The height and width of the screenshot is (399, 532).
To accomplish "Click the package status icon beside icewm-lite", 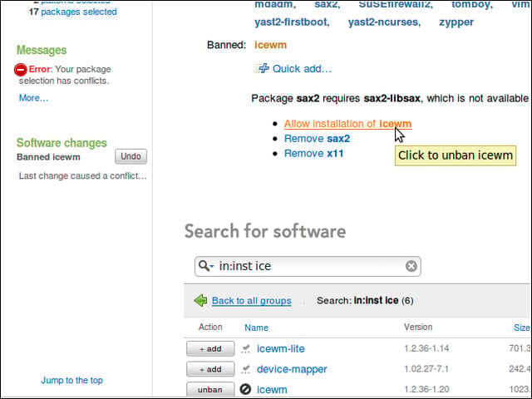I will pos(246,349).
